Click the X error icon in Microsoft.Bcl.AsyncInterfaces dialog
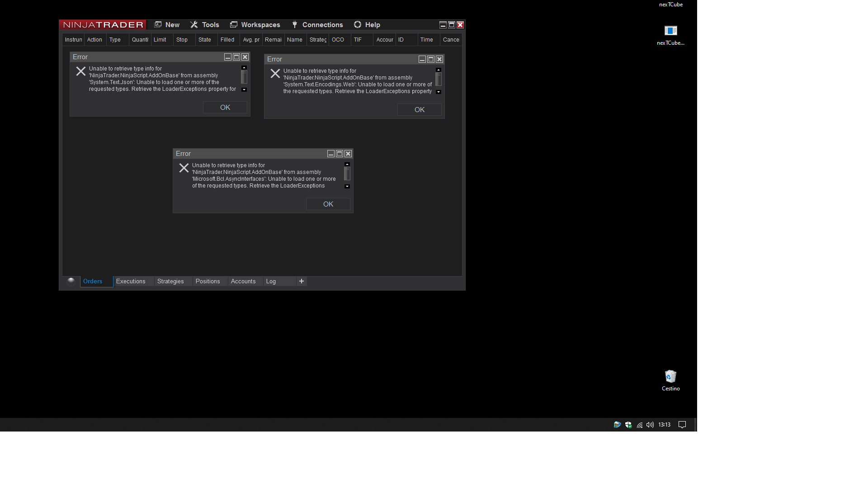Screen dimensions: 868x488 [184, 168]
